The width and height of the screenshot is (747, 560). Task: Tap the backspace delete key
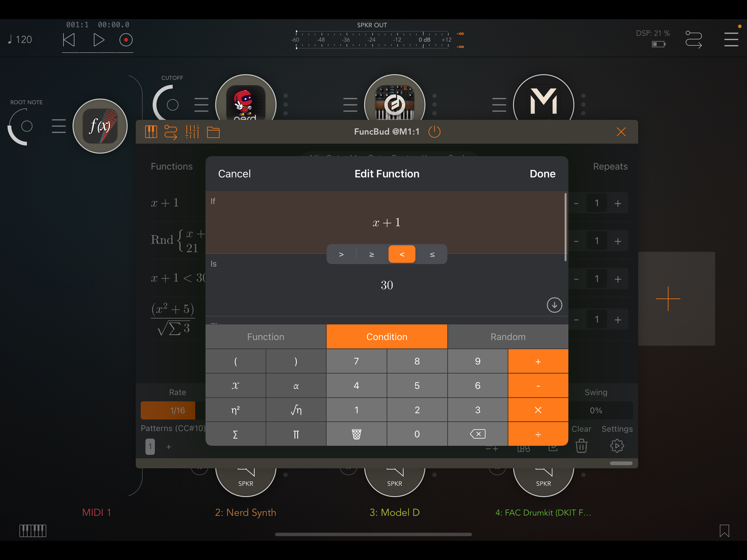(x=477, y=434)
